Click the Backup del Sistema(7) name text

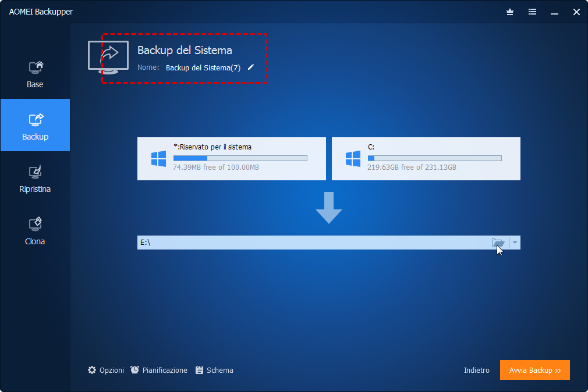point(203,68)
